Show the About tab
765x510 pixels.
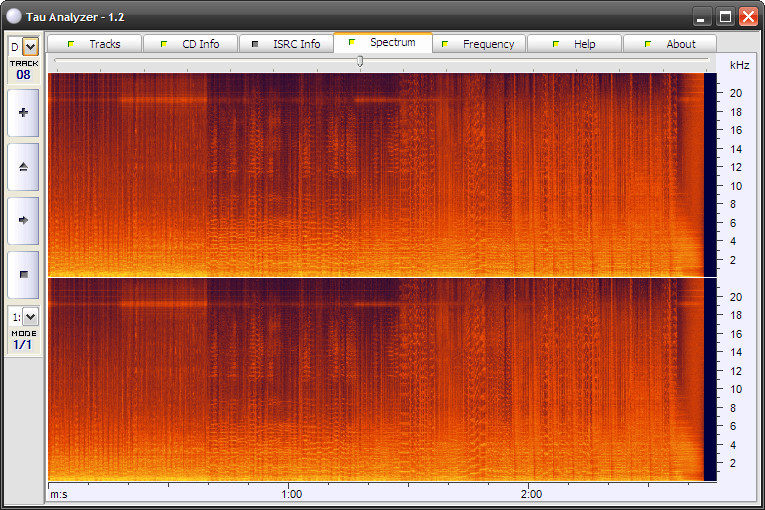tap(670, 44)
